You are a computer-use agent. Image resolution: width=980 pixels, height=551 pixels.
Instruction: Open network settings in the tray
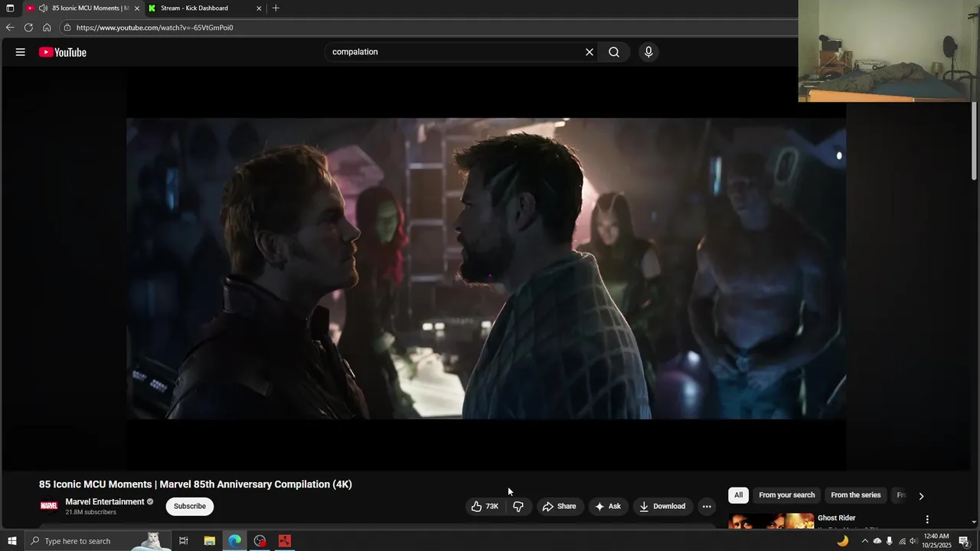tap(902, 541)
